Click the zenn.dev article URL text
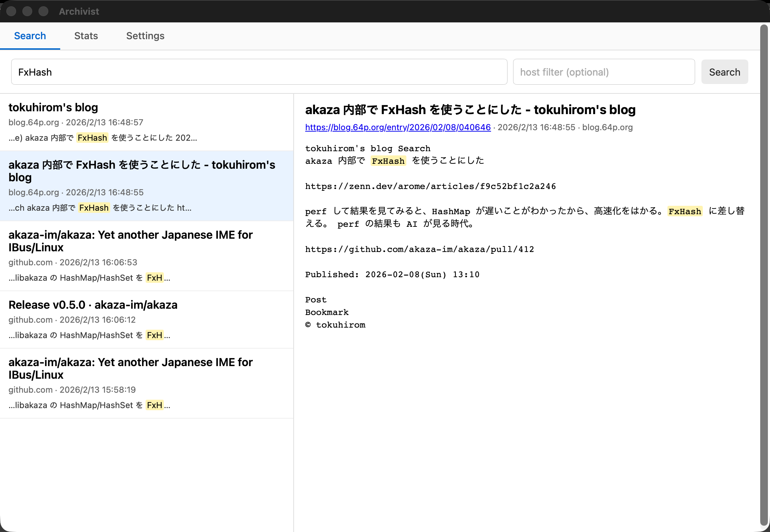 point(430,186)
